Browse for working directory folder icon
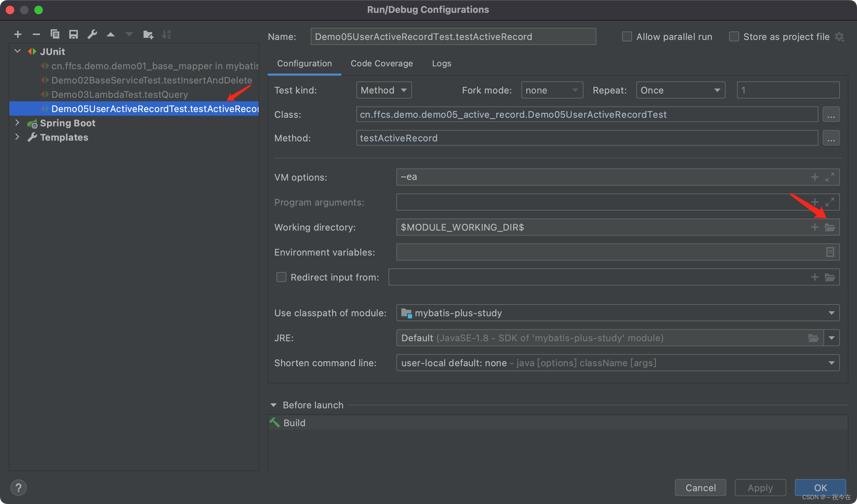The image size is (857, 504). click(830, 227)
